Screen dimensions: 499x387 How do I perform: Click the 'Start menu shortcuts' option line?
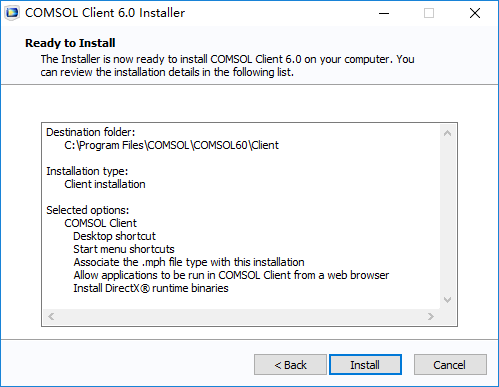pos(124,249)
